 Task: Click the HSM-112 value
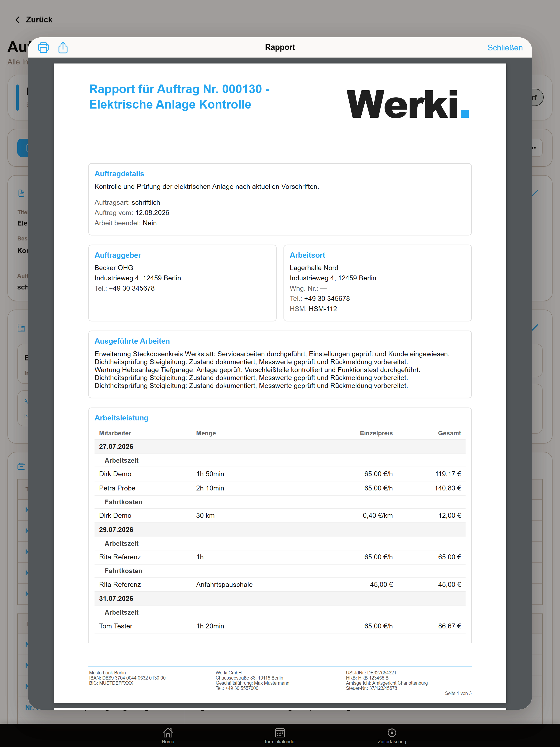(323, 309)
